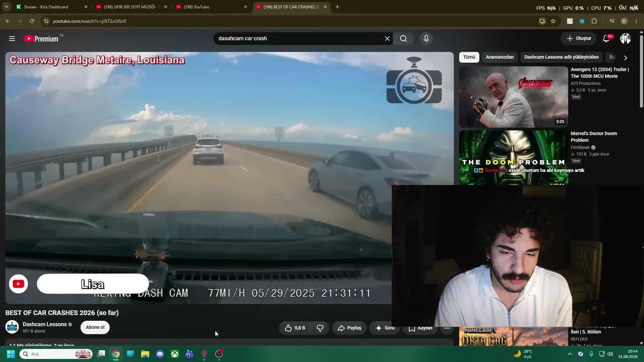Click video title 'BEST OF CAR CRASHES 2026'
Screen dimensions: 644x362
pyautogui.click(x=62, y=313)
